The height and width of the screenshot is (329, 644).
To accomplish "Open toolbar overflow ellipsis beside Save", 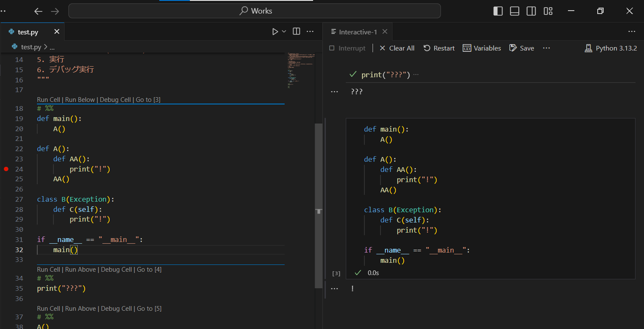I will (546, 48).
